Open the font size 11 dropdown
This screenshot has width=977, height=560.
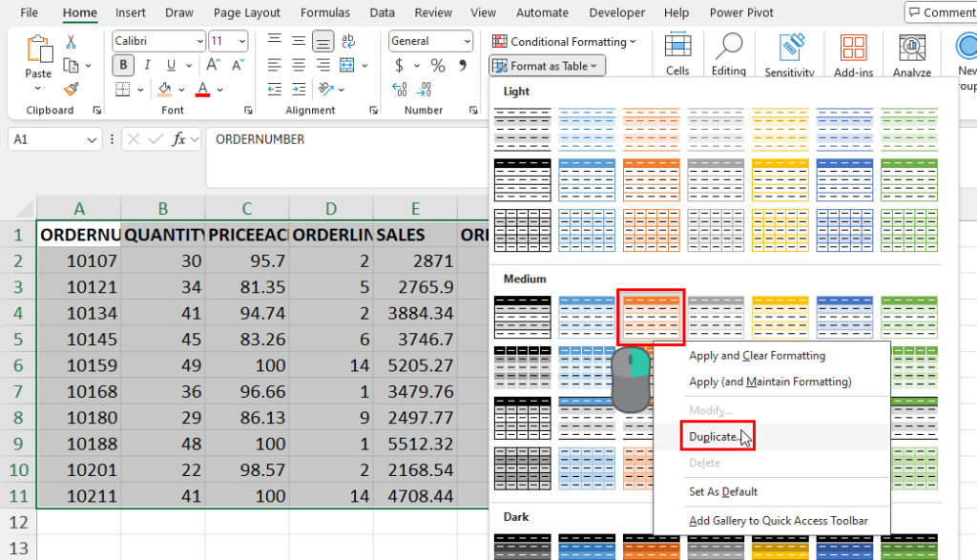tap(241, 41)
